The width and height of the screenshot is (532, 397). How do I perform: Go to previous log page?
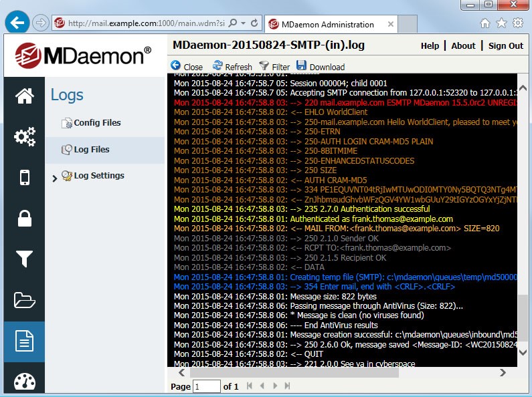[x=262, y=386]
